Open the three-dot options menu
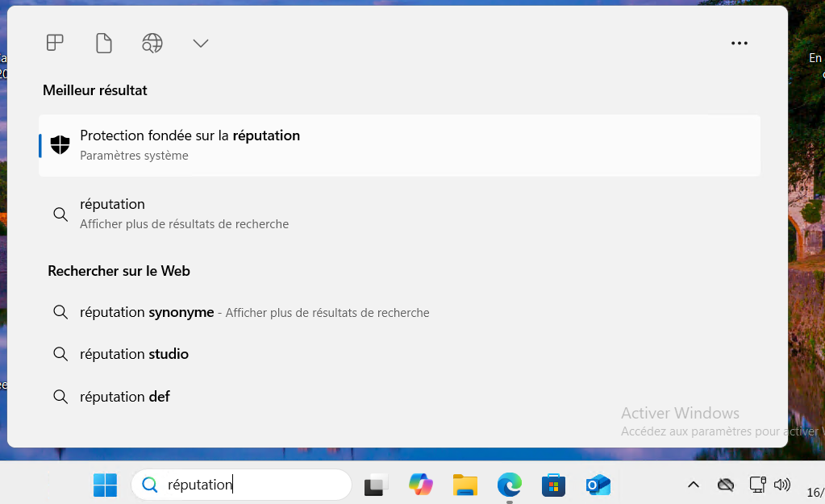825x504 pixels. tap(739, 44)
